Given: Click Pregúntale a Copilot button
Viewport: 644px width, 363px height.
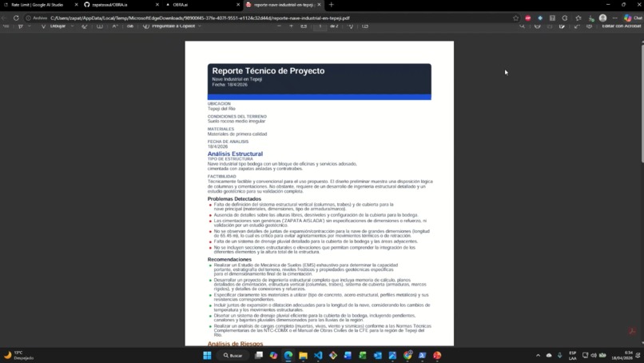Looking at the screenshot, I should pos(168,26).
